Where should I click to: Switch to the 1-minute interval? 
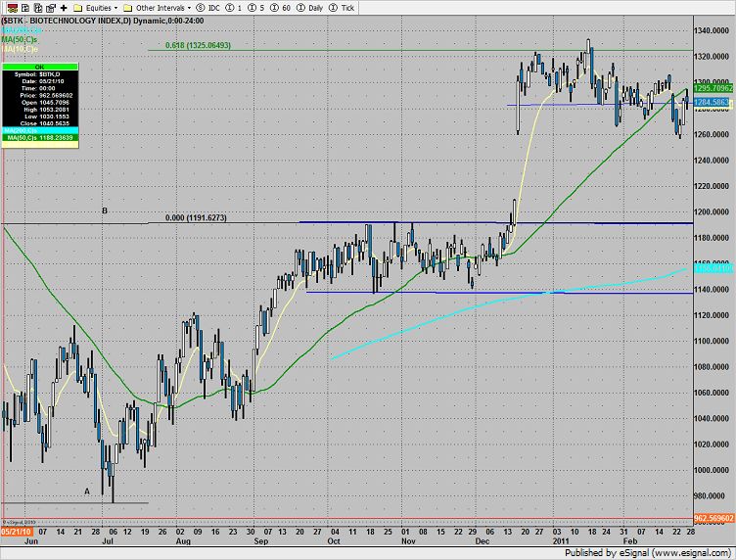234,8
